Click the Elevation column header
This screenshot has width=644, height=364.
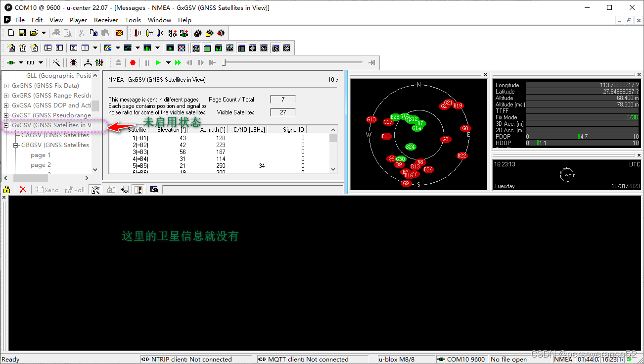(169, 129)
